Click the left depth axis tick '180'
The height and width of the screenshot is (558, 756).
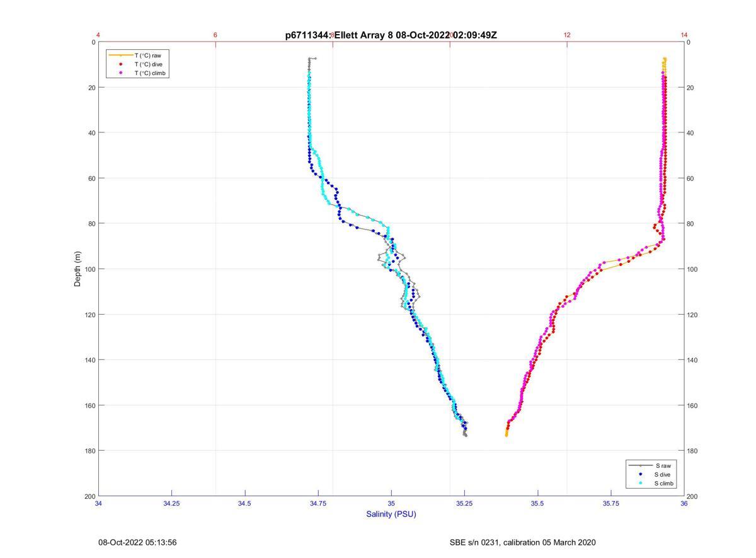click(x=90, y=451)
